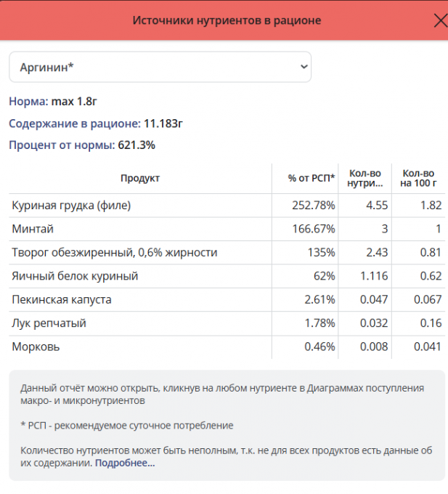Click the 166.67% value for Минтай
The width and height of the screenshot is (448, 494).
coord(312,229)
